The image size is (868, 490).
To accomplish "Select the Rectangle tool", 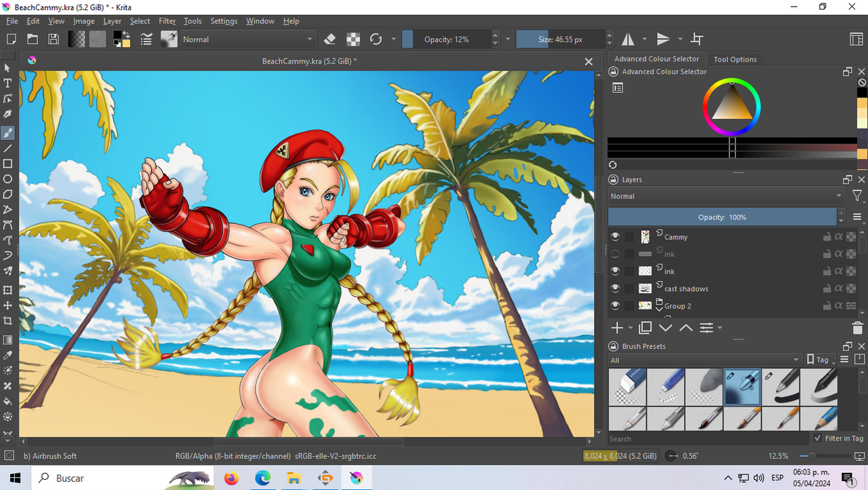I will [x=7, y=164].
